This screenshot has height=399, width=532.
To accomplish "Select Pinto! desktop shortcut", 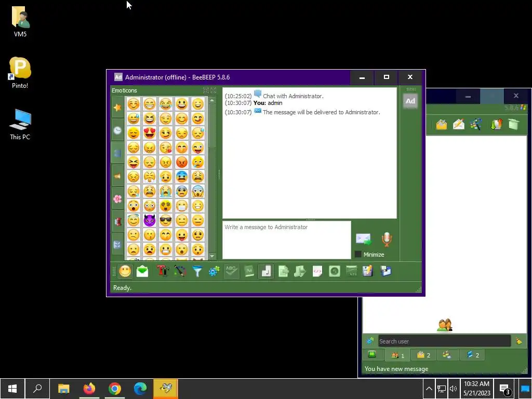I will (x=20, y=73).
